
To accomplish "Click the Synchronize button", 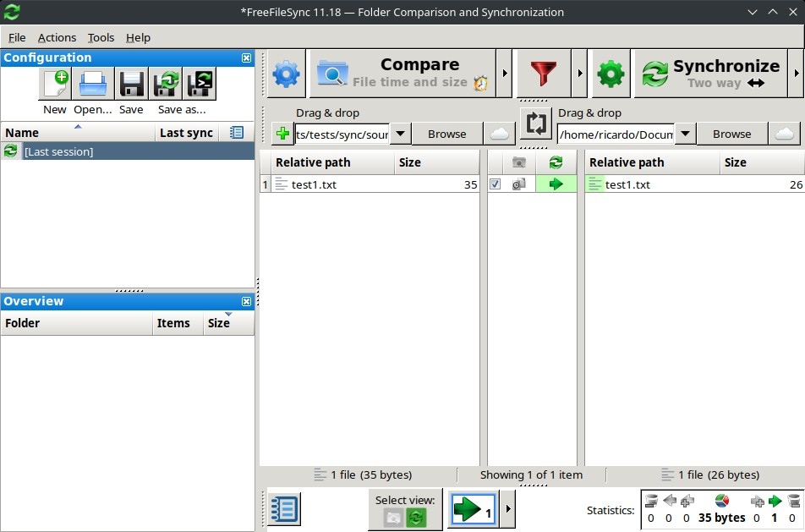I will (x=710, y=74).
